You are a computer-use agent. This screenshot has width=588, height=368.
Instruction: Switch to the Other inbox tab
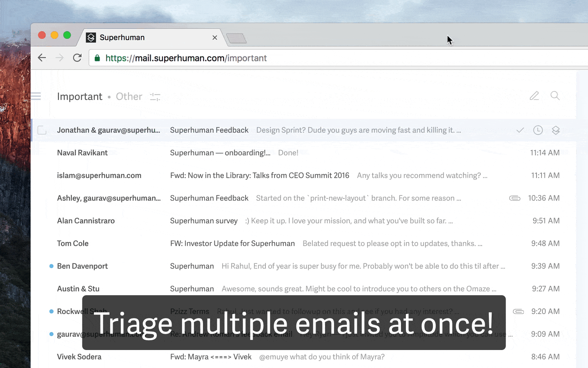point(129,96)
